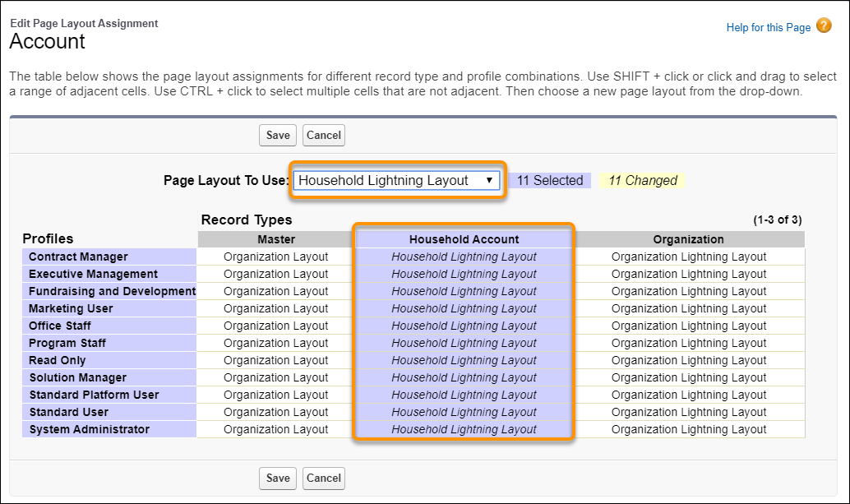Click the orange help question mark icon
The image size is (850, 504).
(x=823, y=26)
